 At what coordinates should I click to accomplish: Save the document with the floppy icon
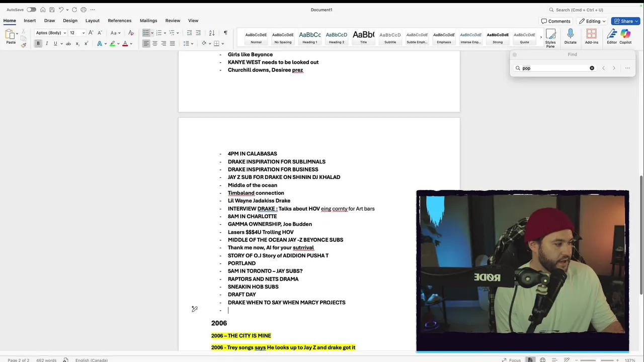click(x=52, y=10)
